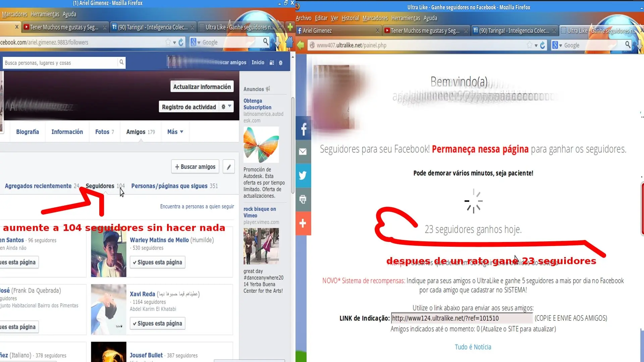The image size is (644, 362).
Task: Open Editar menu in right Firefox window
Action: point(321,18)
